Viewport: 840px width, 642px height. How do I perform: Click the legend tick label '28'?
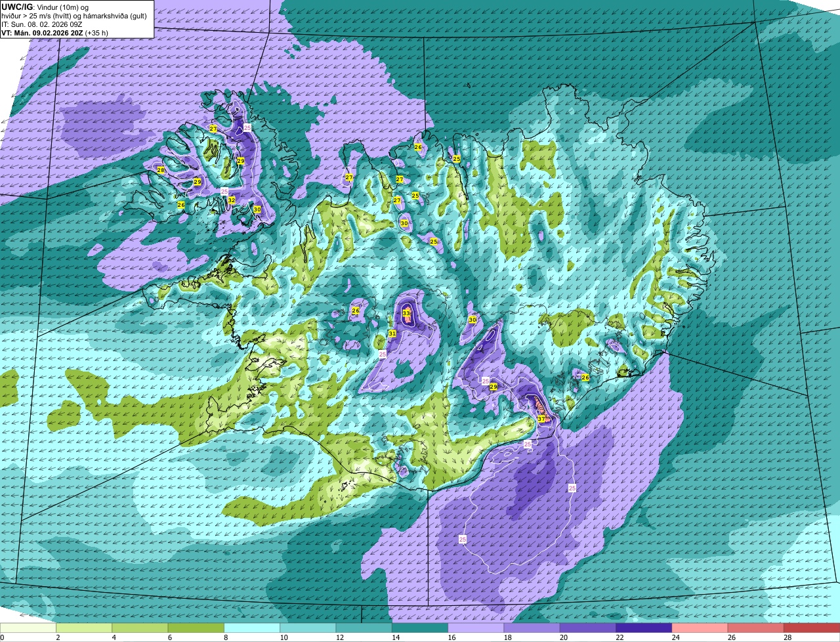pyautogui.click(x=786, y=637)
